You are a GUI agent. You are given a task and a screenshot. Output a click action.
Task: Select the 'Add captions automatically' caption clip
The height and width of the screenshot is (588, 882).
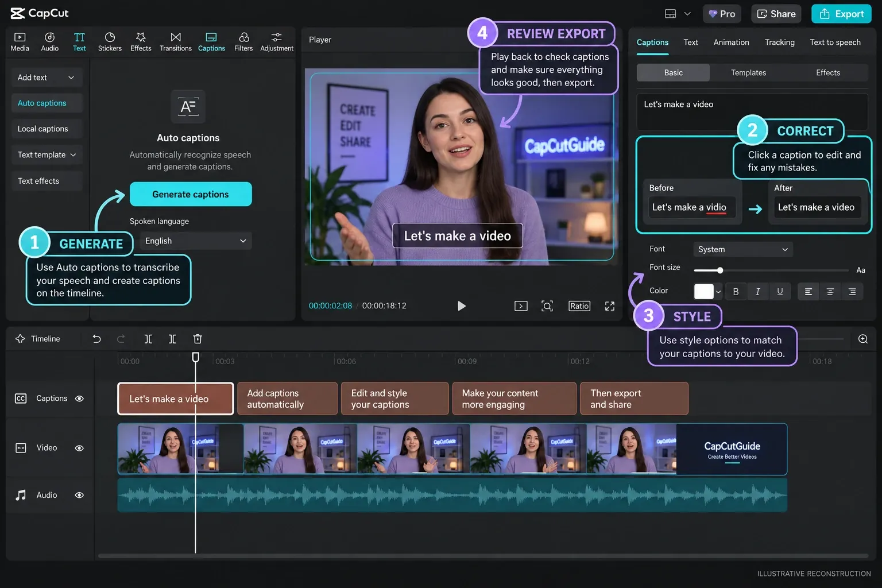pos(287,399)
